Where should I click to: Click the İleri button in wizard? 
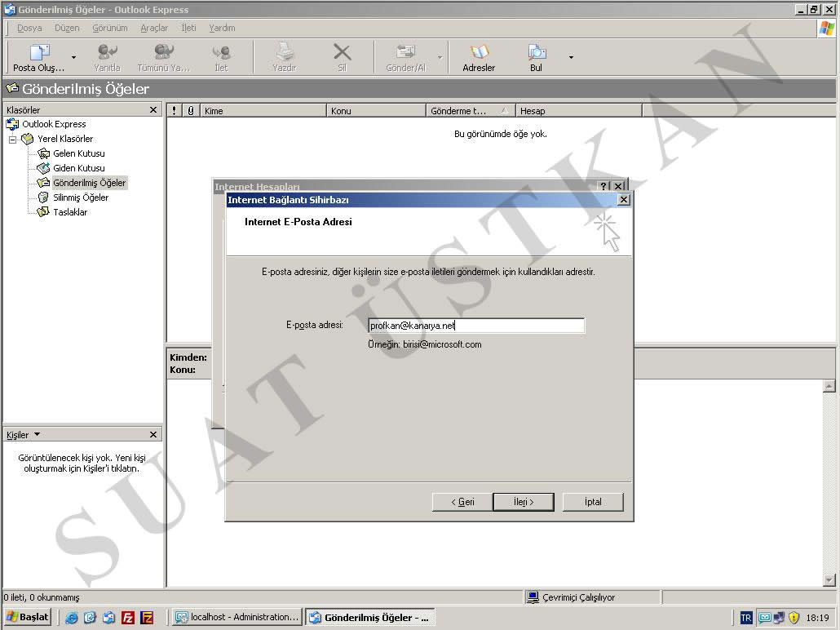[x=524, y=502]
